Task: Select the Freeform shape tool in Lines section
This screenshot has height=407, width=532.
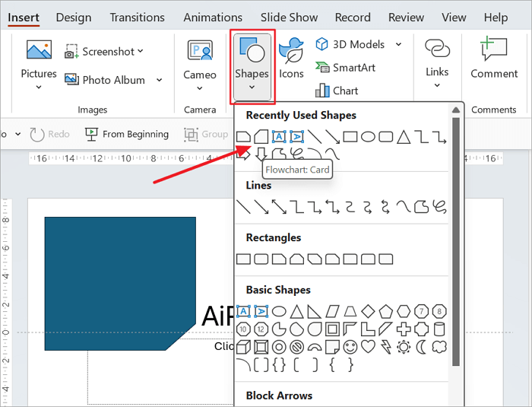Action: pos(421,207)
